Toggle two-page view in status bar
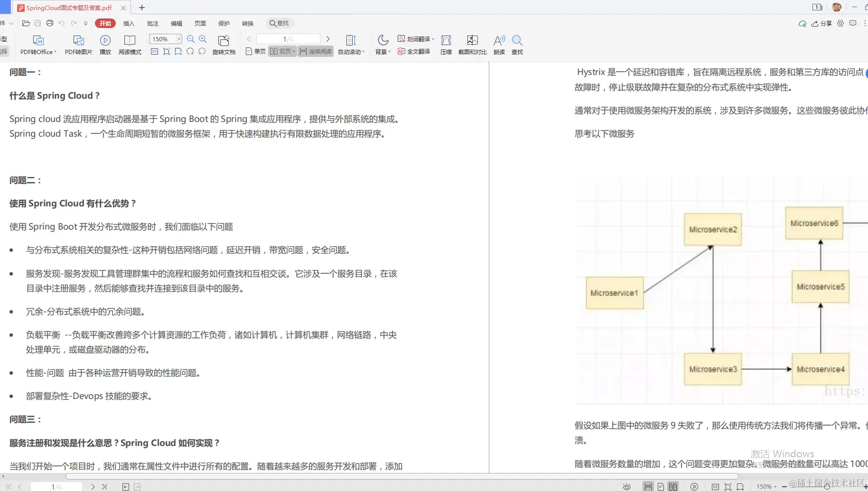This screenshot has height=491, width=868. (x=673, y=487)
